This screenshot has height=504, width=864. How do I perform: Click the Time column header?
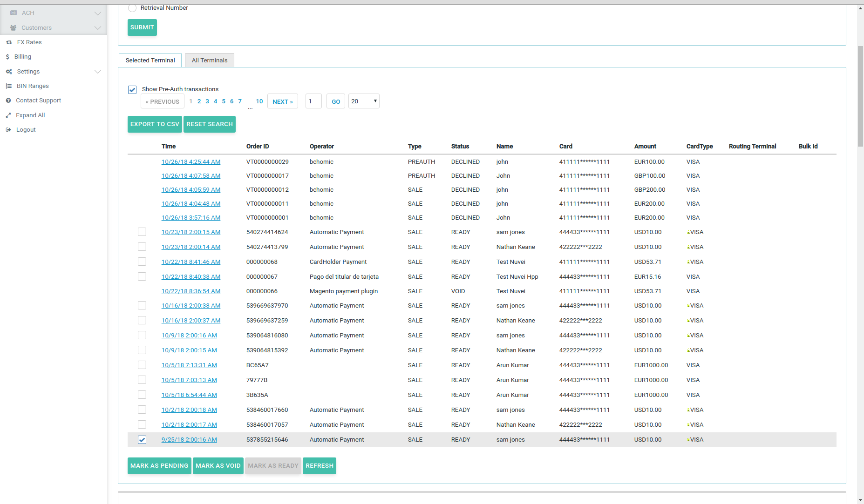[169, 147]
